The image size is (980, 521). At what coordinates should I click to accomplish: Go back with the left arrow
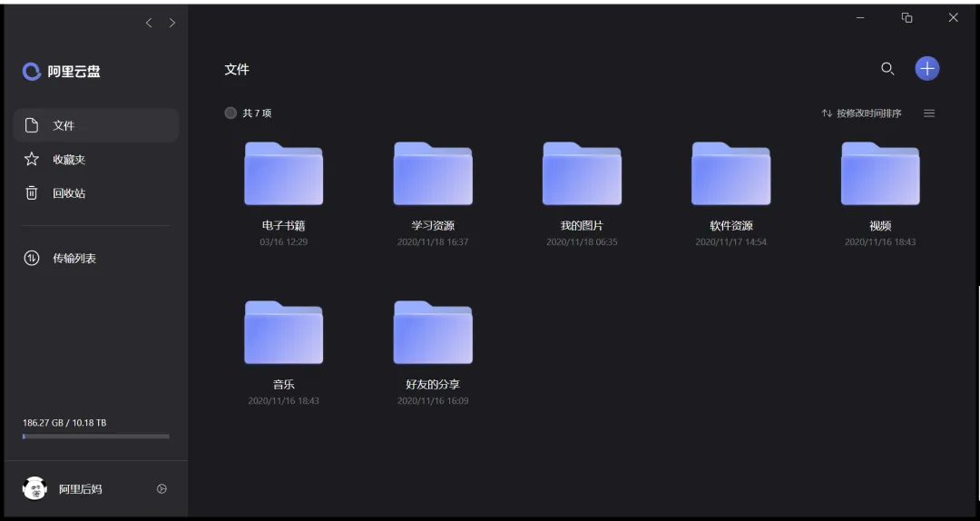pyautogui.click(x=149, y=23)
